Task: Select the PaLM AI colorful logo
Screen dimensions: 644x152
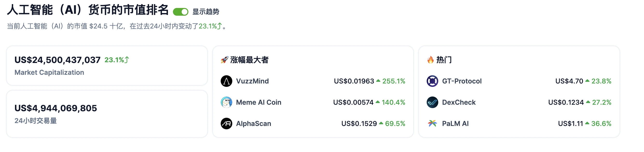Action: pos(432,124)
